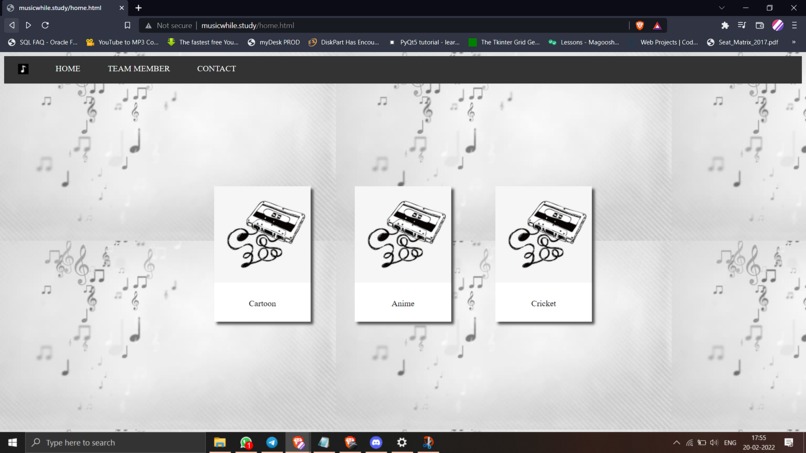Screen dimensions: 806x453
Task: Open volume control tray icon
Action: (x=714, y=442)
